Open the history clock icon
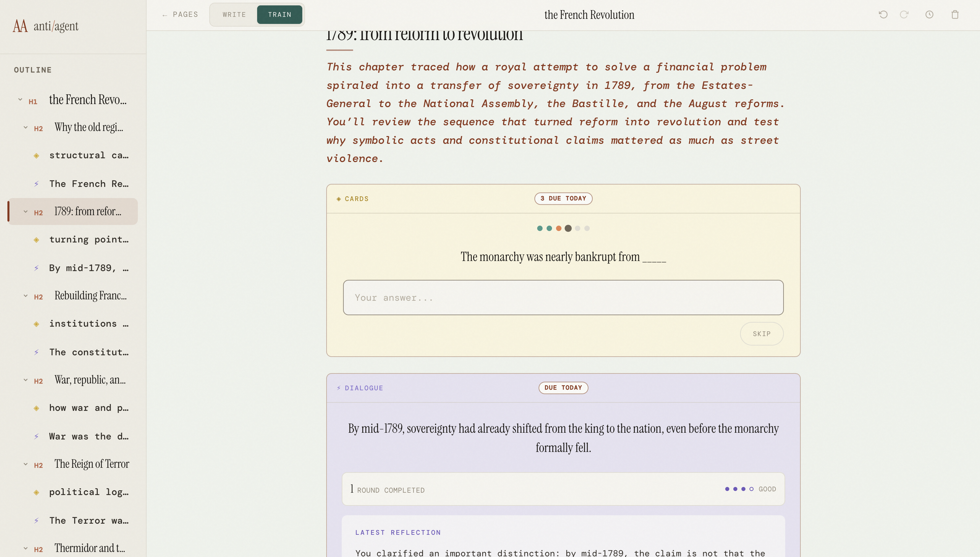The image size is (980, 557). [x=929, y=14]
